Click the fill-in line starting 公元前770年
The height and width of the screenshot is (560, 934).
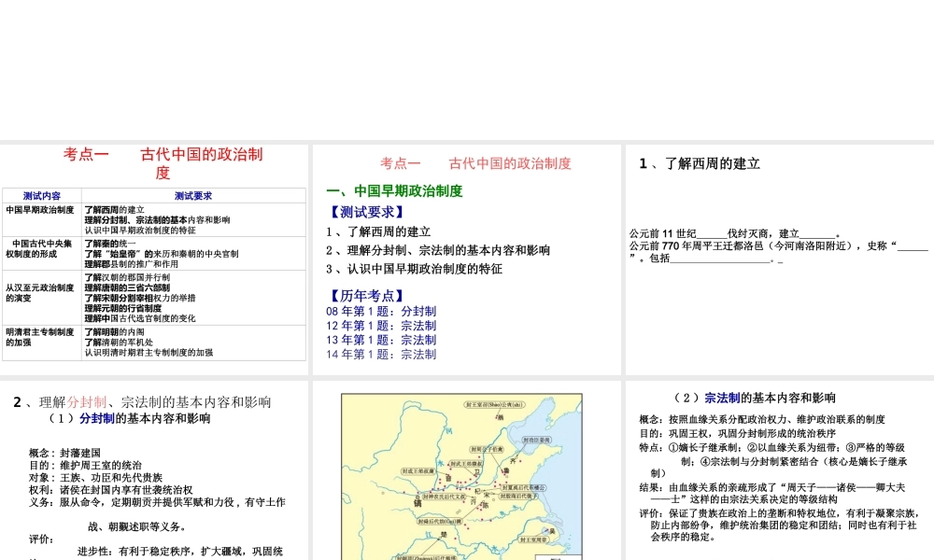click(779, 252)
